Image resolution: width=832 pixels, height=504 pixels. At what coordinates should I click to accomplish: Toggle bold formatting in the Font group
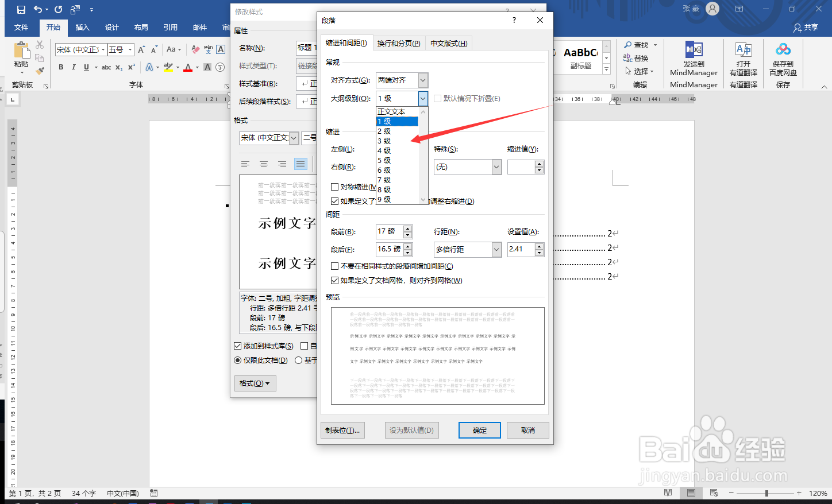(x=61, y=67)
